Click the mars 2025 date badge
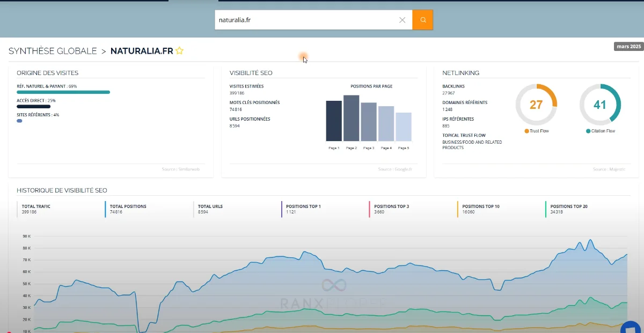This screenshot has height=333, width=644. (x=628, y=47)
